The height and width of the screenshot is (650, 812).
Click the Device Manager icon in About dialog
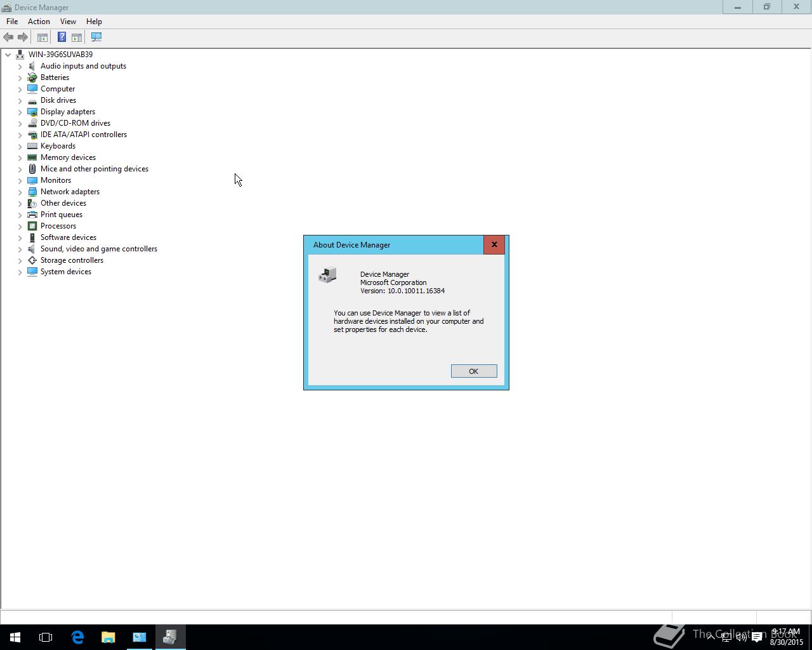[327, 275]
